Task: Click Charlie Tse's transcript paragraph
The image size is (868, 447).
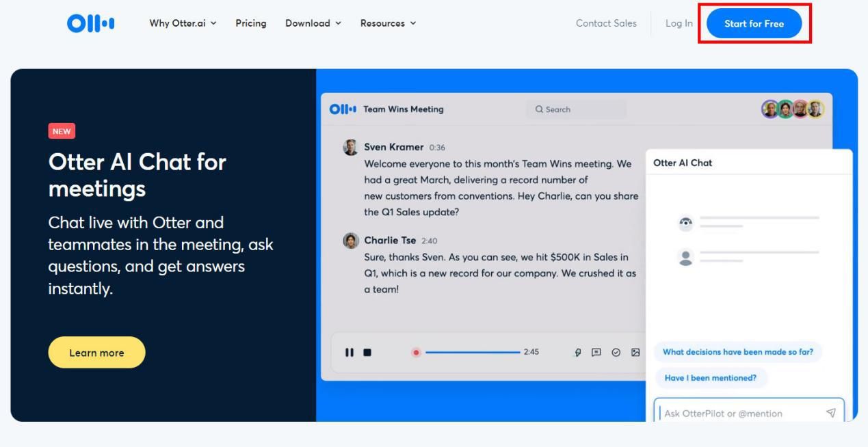Action: 500,273
